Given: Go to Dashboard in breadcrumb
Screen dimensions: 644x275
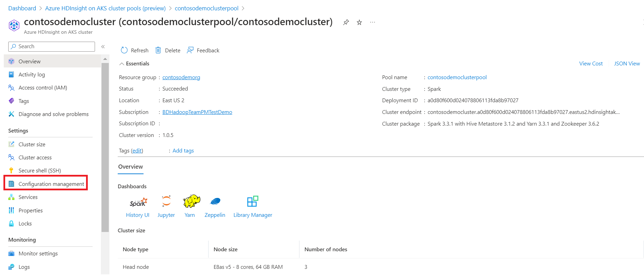Looking at the screenshot, I should pos(22,8).
